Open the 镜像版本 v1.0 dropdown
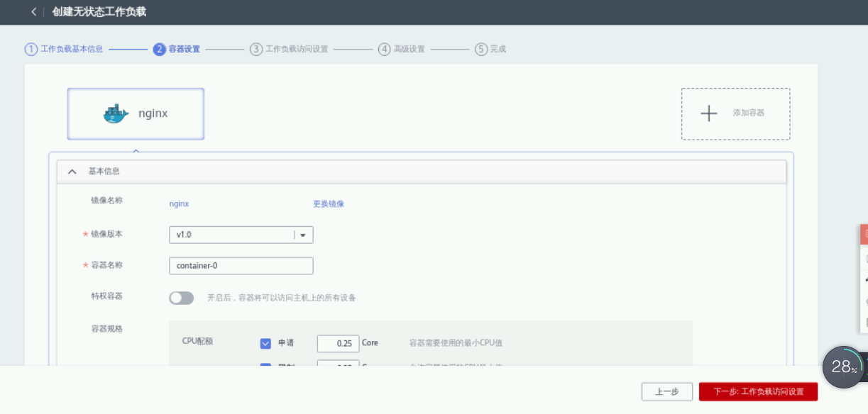Screen dimensions: 868x414 point(241,235)
